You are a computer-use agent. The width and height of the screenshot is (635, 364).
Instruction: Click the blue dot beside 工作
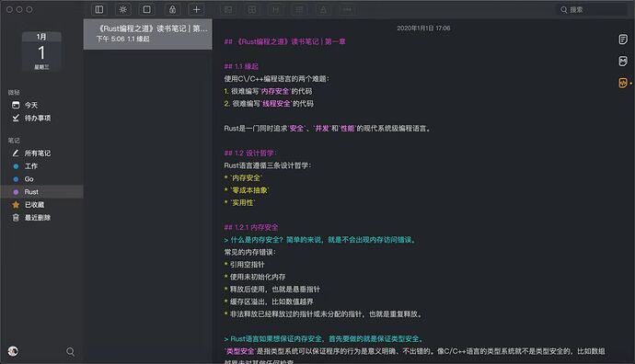click(x=16, y=166)
